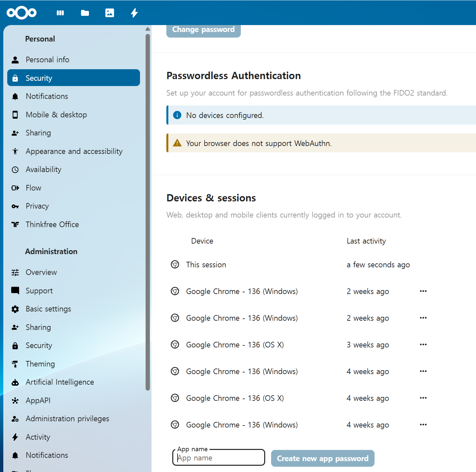Click the info icon beside No devices configured
This screenshot has width=476, height=472.
[177, 115]
